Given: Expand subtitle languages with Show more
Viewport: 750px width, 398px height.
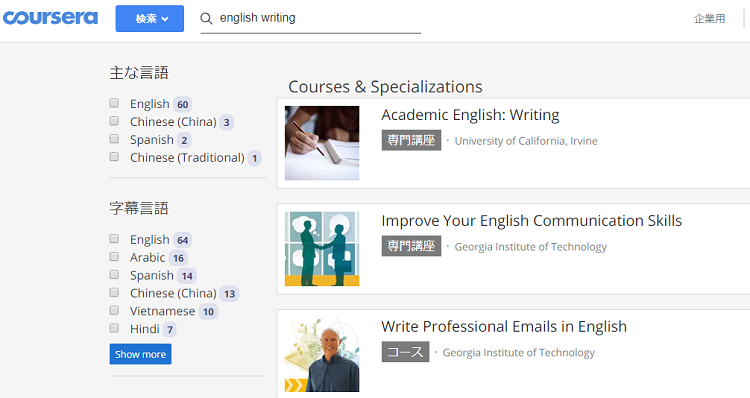Looking at the screenshot, I should pyautogui.click(x=140, y=354).
